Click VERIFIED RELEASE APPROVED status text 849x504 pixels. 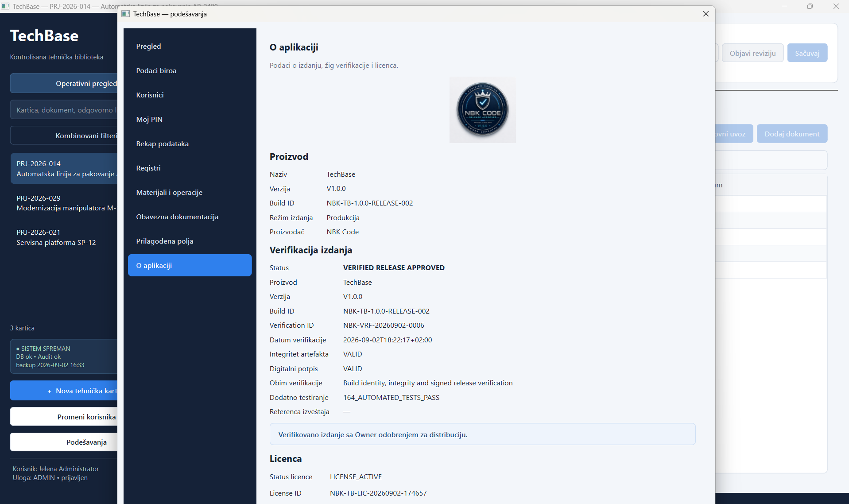(x=394, y=268)
